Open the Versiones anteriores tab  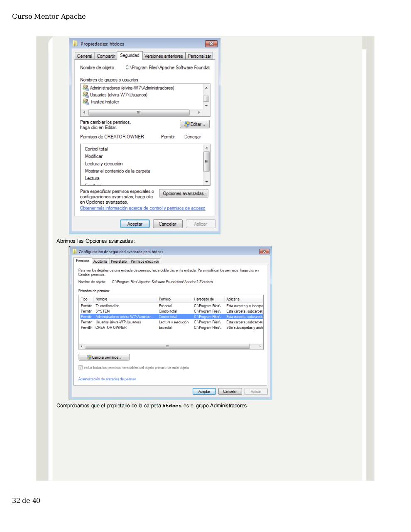coord(164,56)
